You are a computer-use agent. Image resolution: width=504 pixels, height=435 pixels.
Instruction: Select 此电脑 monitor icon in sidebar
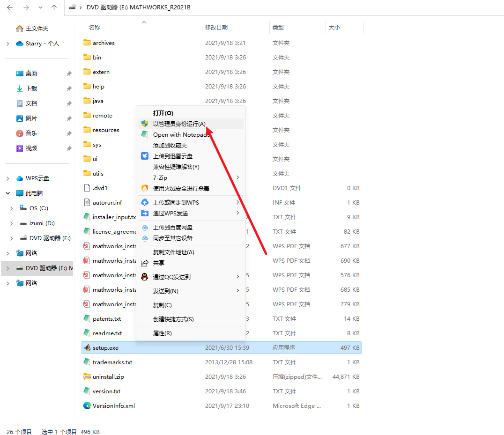(20, 193)
